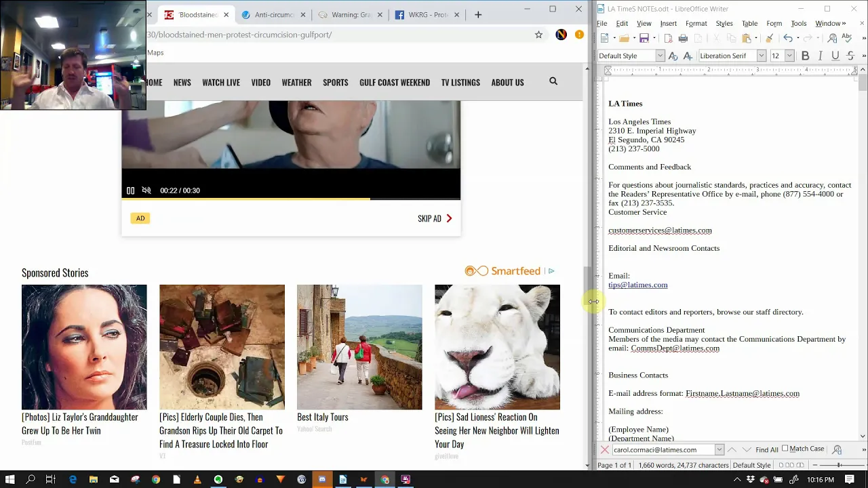The height and width of the screenshot is (488, 868).
Task: Select Clone Formatting paintbrush tool
Action: pyautogui.click(x=769, y=39)
